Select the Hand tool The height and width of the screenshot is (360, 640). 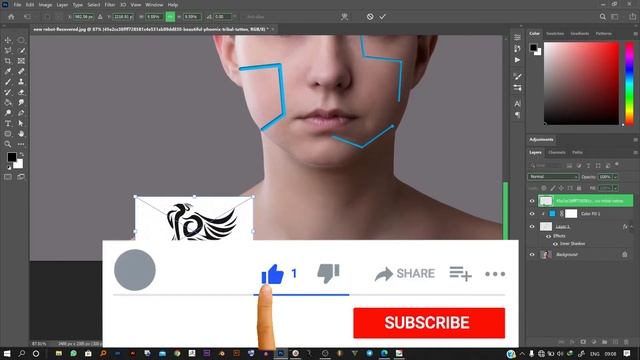(x=21, y=134)
